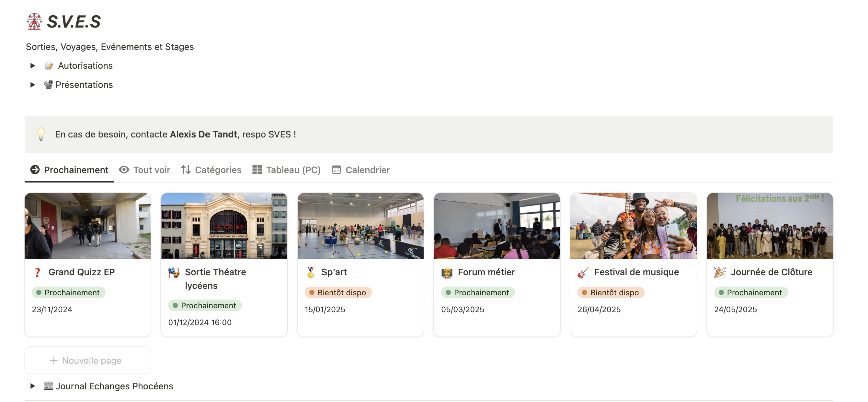Switch to the Tout voir view

(144, 170)
